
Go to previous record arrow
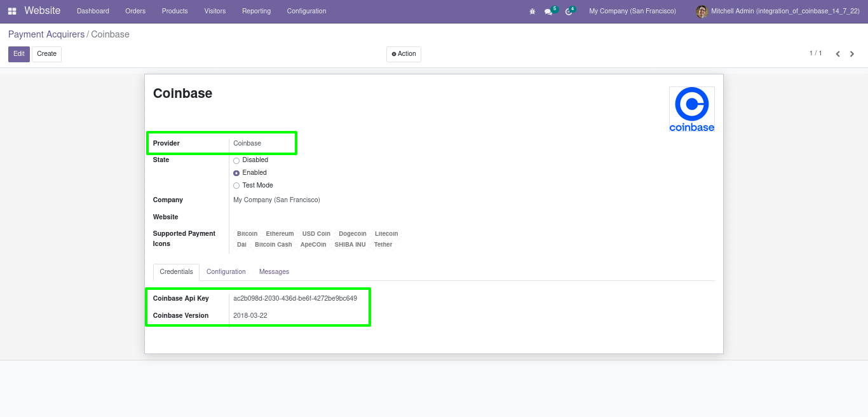pyautogui.click(x=837, y=54)
